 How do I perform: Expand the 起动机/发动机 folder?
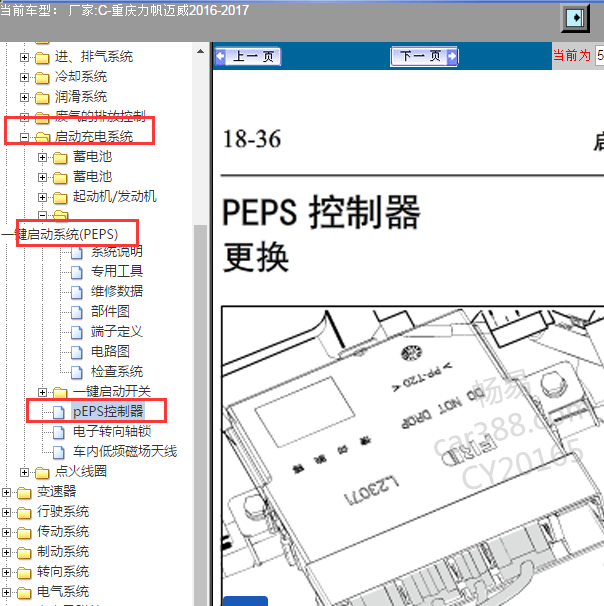pos(43,197)
